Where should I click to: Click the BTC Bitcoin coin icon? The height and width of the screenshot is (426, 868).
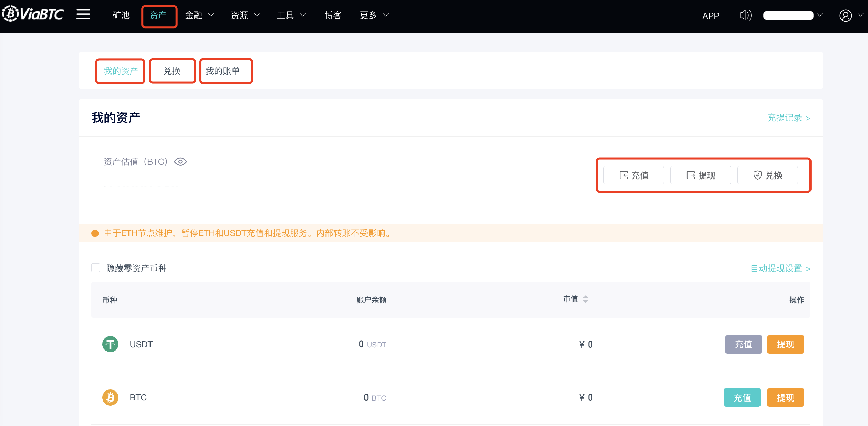coord(110,397)
